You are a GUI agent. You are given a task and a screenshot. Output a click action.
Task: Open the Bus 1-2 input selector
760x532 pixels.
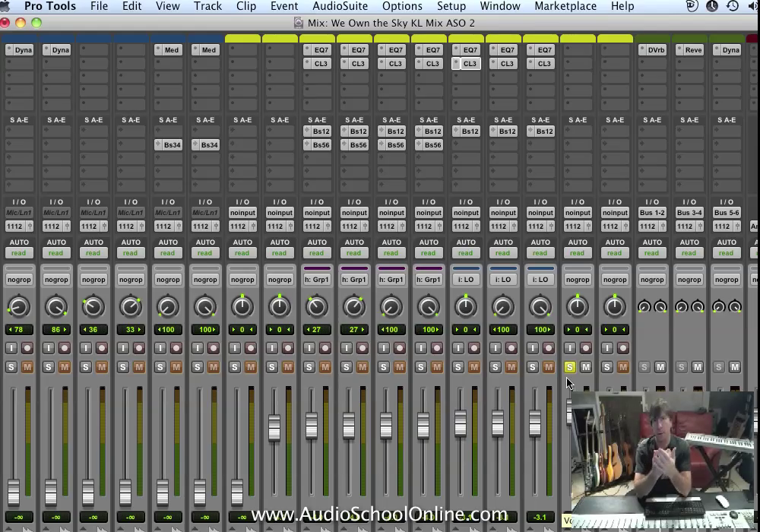coord(652,213)
